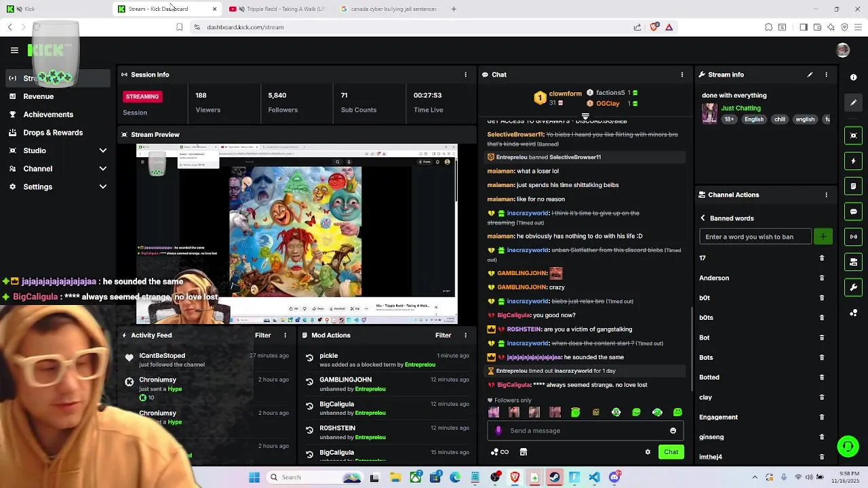The height and width of the screenshot is (488, 868).
Task: Open Mod Actions Filter dropdown
Action: tap(443, 335)
